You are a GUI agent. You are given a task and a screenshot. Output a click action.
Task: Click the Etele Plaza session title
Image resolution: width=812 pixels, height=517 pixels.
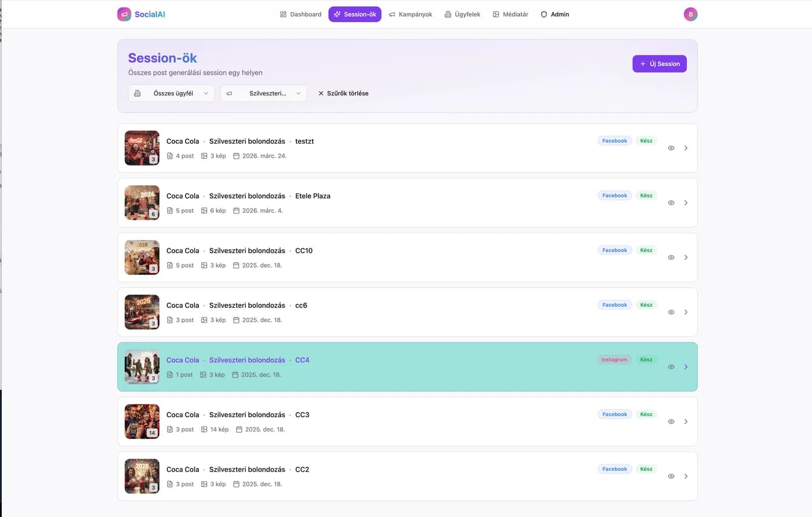tap(313, 196)
